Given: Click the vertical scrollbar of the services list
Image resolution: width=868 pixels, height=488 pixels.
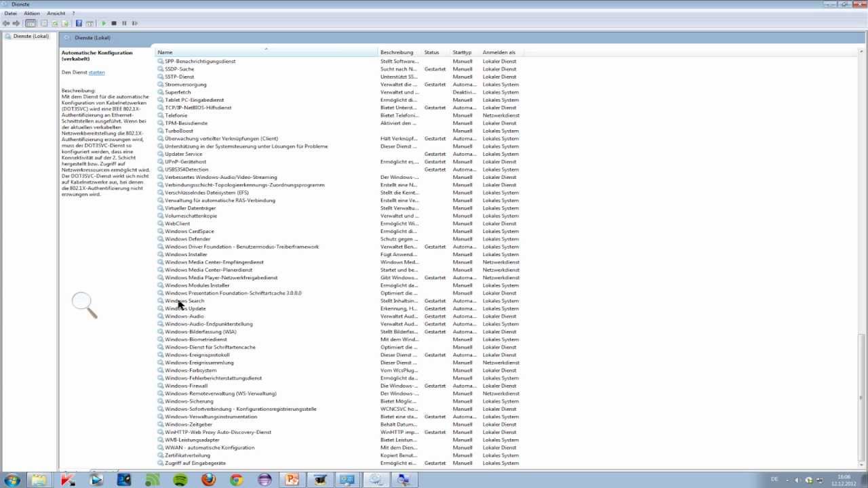Looking at the screenshot, I should [x=863, y=258].
